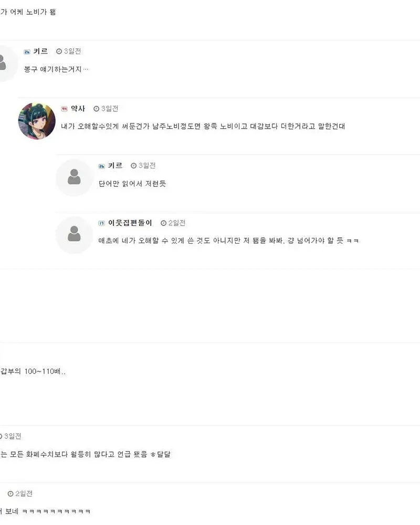This screenshot has height=525, width=420.
Task: Open 키르's gray avatar beside 단어만 읽어서 저런듯
Action: pyautogui.click(x=74, y=177)
